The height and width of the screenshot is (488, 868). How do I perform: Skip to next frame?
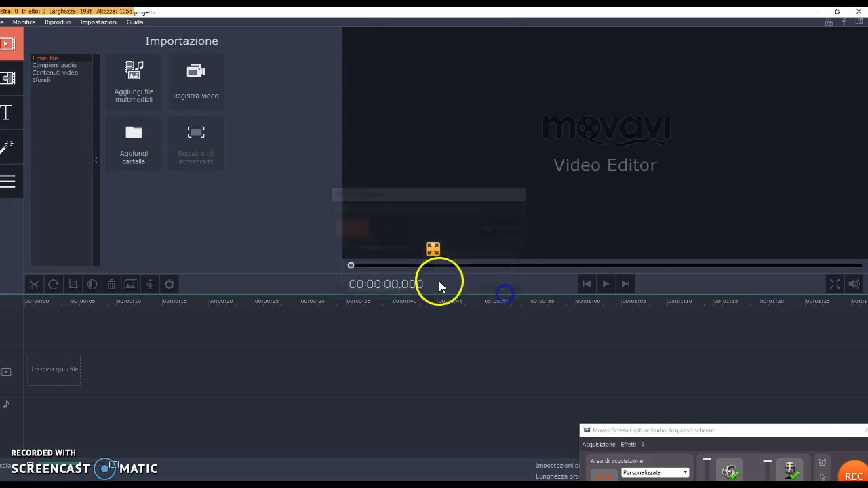click(625, 284)
